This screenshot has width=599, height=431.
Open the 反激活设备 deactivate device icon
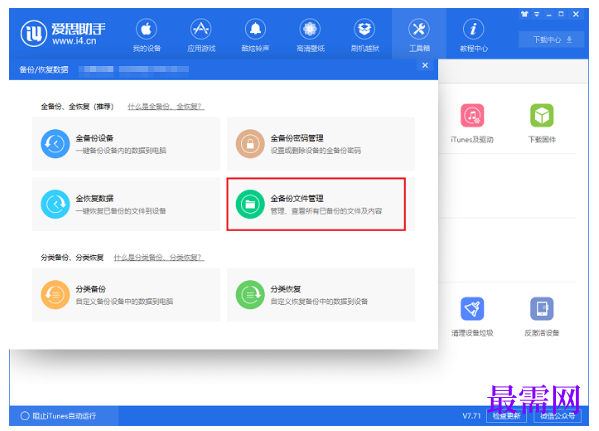coord(542,309)
